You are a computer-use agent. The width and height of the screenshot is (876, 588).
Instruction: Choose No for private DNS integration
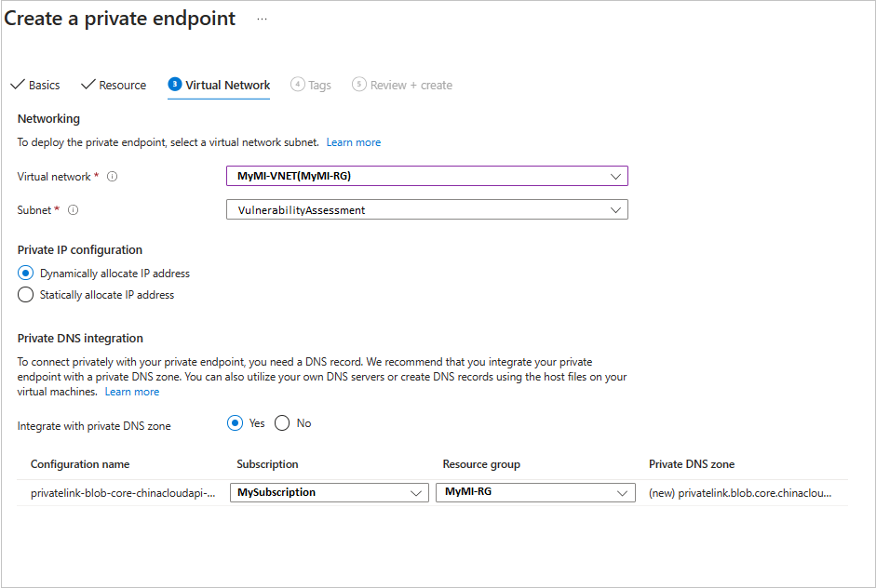pos(282,423)
